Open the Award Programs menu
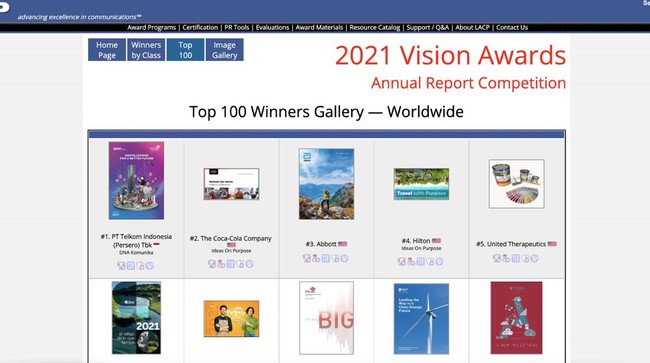Screen dimensions: 650x363 point(151,27)
